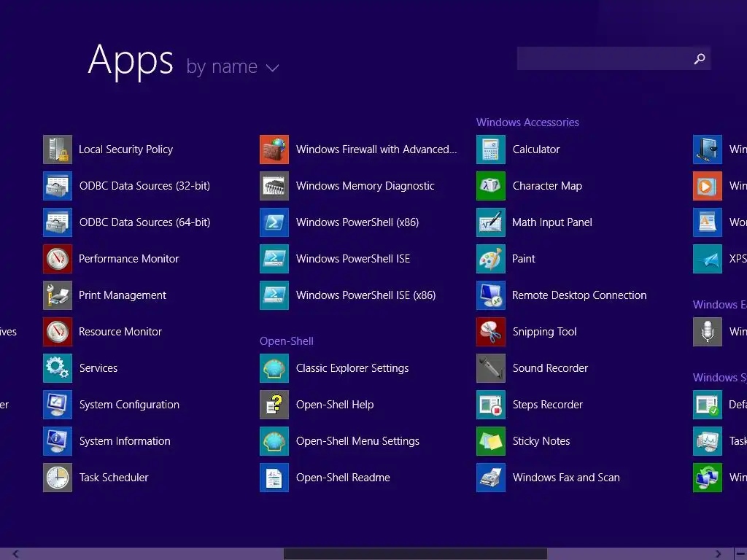Click 'Steps Recorder' label text
747x560 pixels.
(x=547, y=405)
